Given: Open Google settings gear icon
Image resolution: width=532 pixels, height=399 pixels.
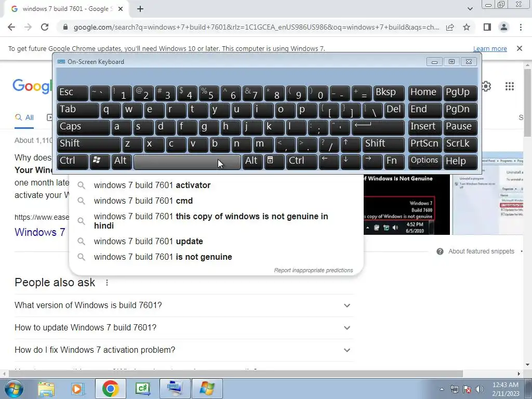Looking at the screenshot, I should tap(486, 86).
